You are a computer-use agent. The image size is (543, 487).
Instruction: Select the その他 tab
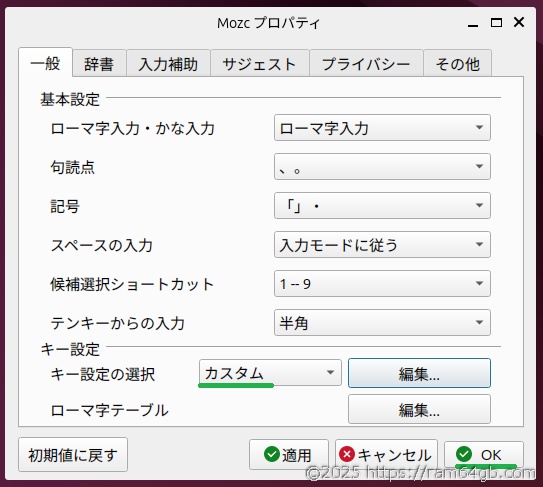click(457, 64)
